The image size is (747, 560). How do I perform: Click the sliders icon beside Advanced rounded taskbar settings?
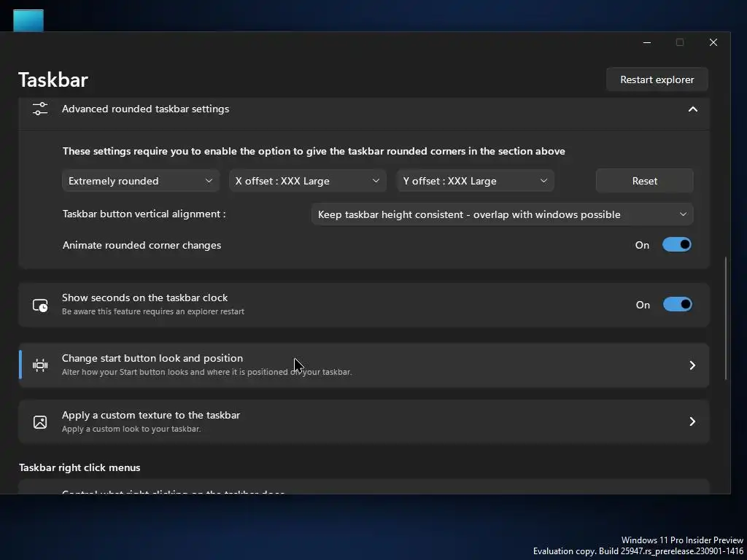[40, 109]
